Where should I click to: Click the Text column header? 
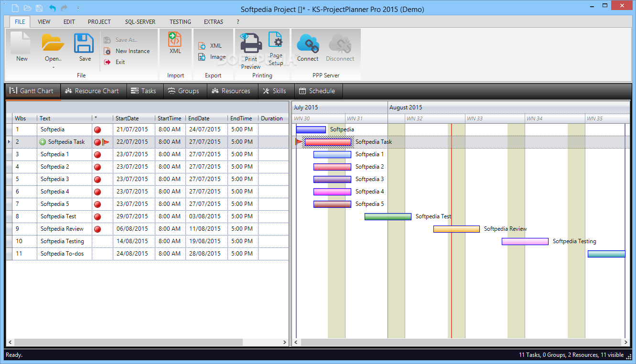(x=65, y=118)
